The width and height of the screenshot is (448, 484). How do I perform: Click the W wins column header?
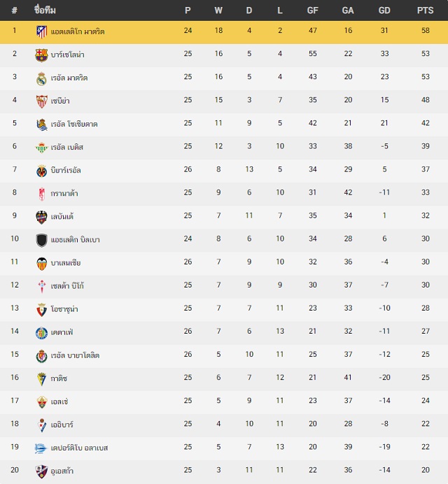218,10
